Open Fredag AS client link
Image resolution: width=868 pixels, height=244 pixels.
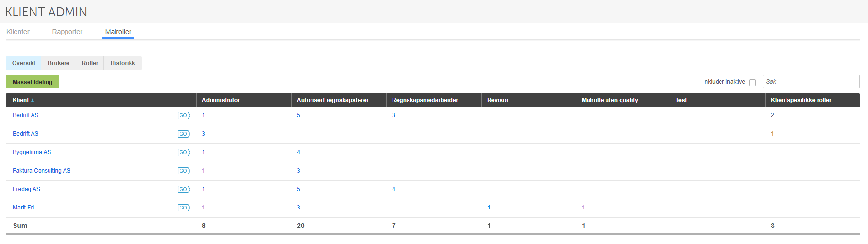[x=26, y=189]
